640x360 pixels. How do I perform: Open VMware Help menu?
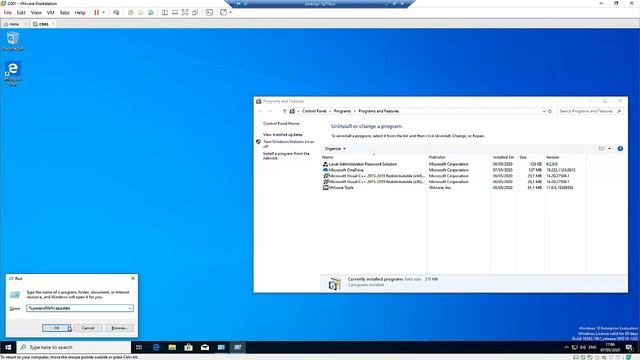pos(80,13)
